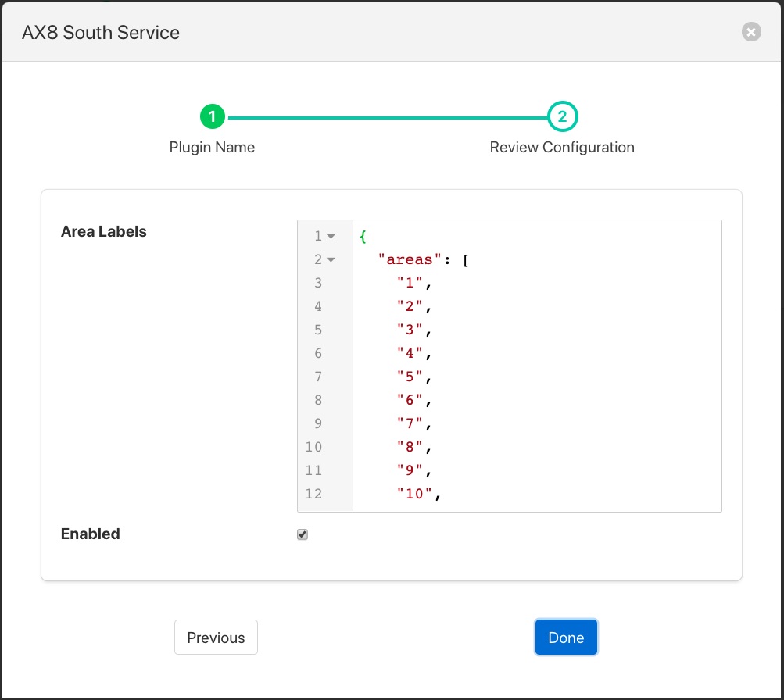Place cursor on the "10" value

coord(414,494)
